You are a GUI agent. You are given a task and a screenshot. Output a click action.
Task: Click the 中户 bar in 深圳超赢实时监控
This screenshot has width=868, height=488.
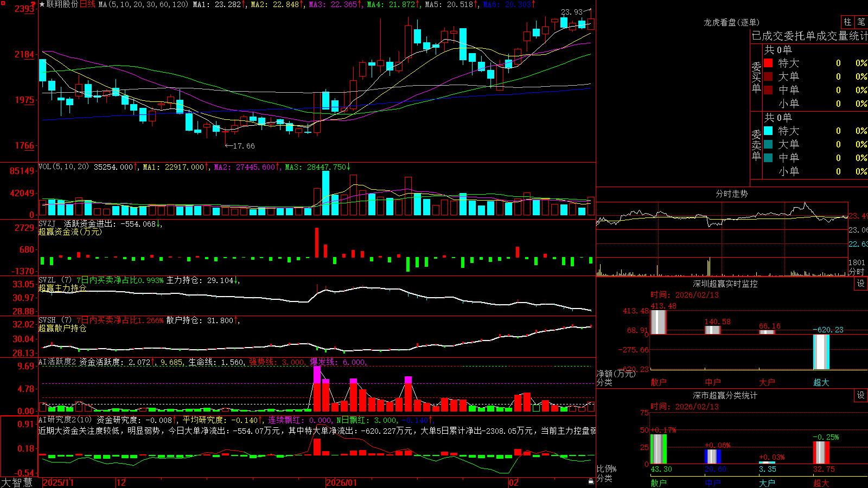pos(712,330)
